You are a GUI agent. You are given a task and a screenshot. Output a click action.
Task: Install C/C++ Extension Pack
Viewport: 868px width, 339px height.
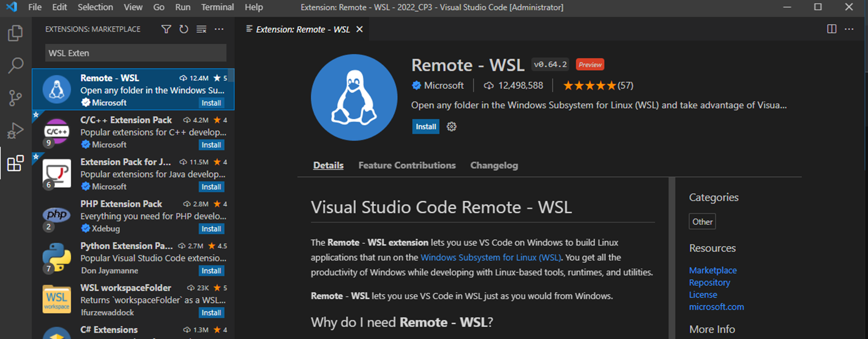211,145
